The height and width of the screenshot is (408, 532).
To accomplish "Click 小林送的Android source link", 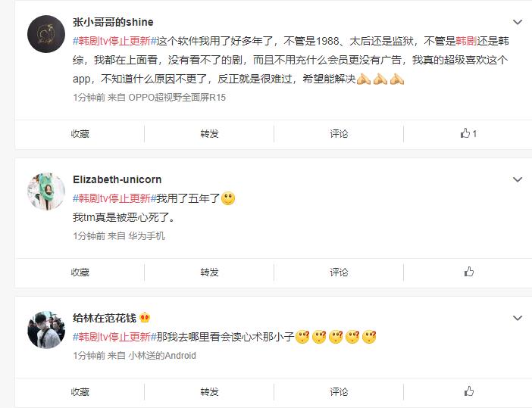I will tap(162, 356).
